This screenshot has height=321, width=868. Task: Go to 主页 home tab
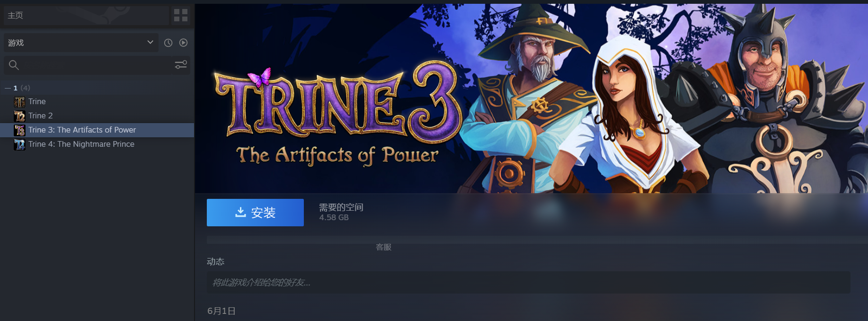click(x=15, y=16)
